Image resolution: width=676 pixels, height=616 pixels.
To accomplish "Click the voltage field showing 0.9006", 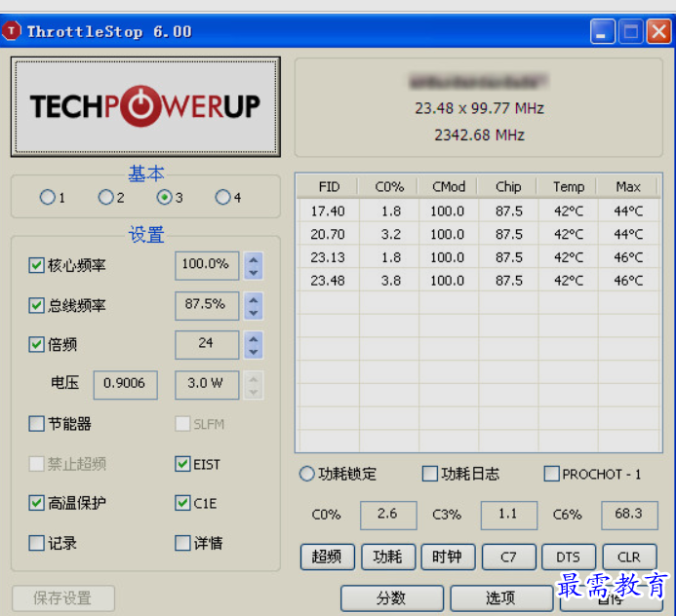I will tap(126, 385).
